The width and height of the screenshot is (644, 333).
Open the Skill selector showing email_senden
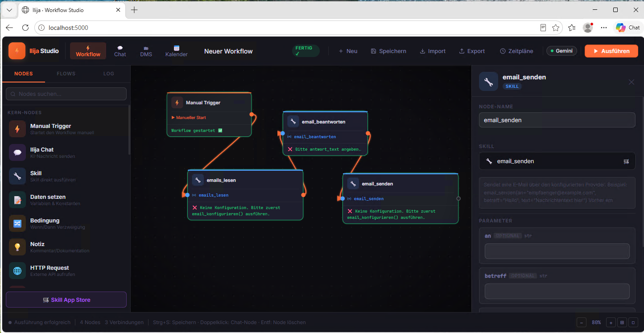(x=557, y=161)
